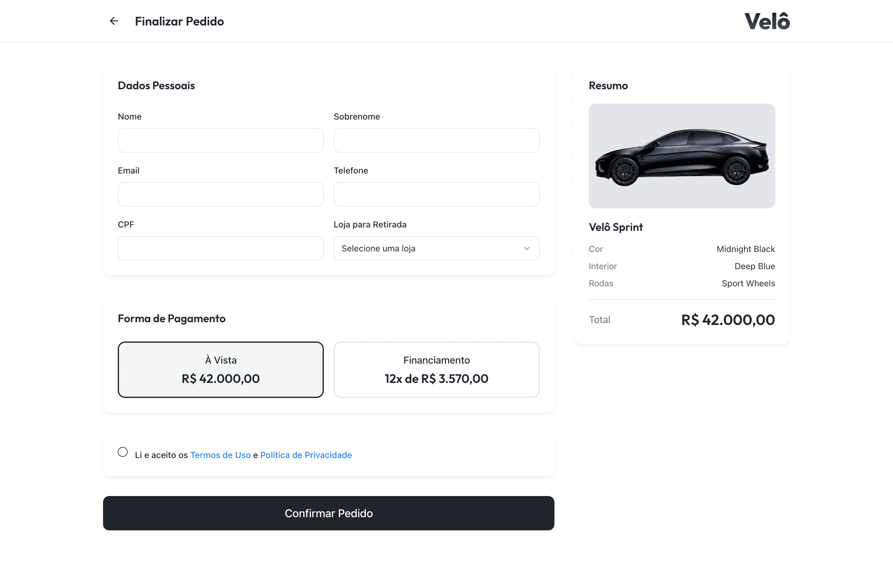Viewport: 893px width, 588px height.
Task: Click into the Email field
Action: coord(220,194)
